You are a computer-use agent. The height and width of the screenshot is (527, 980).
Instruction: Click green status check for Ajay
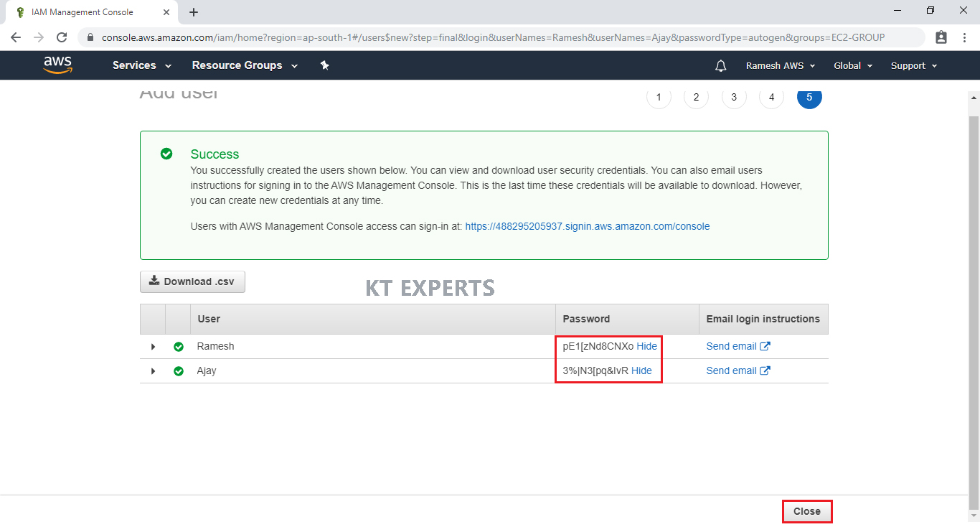click(179, 371)
